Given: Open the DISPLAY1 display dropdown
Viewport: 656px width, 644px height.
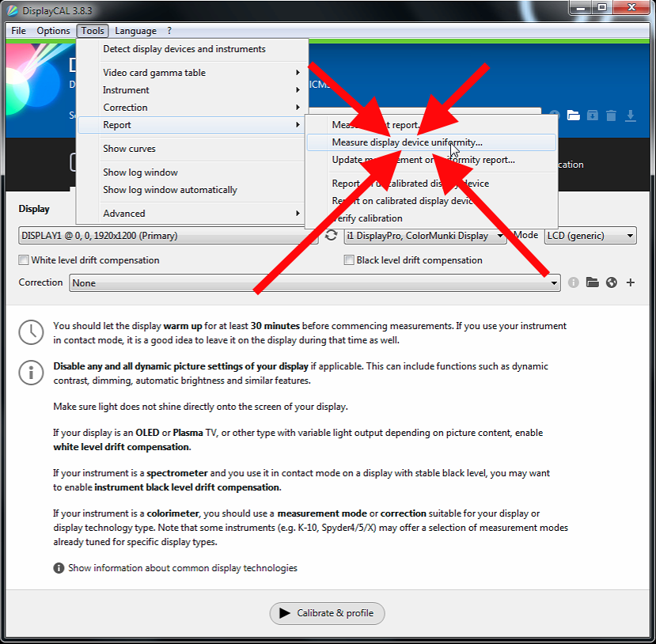Looking at the screenshot, I should [169, 236].
